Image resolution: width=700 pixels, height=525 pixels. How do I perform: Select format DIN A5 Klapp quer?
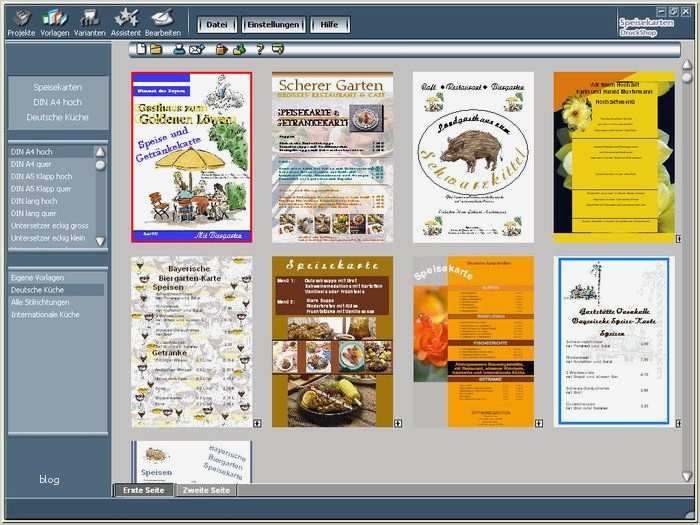pyautogui.click(x=51, y=189)
